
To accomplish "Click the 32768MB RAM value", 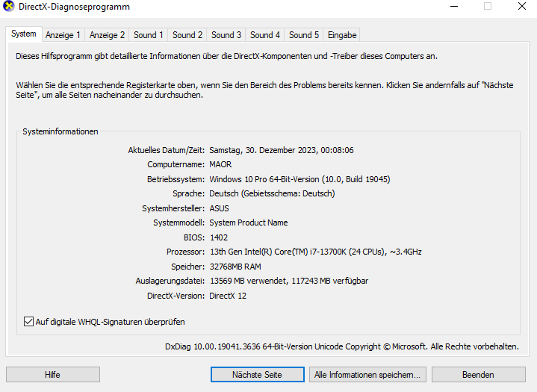I will tap(235, 267).
